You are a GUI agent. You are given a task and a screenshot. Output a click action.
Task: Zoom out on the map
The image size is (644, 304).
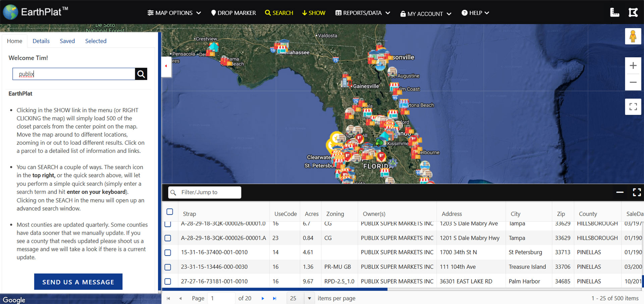633,82
